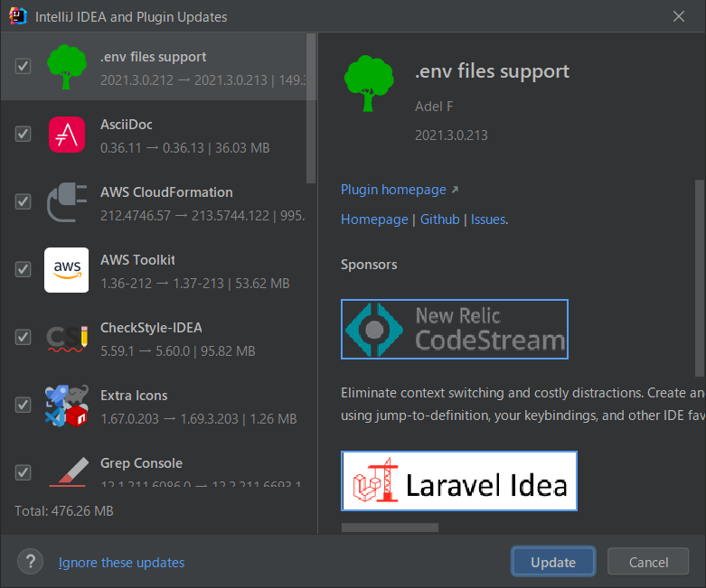Viewport: 706px width, 588px height.
Task: Uncheck the CheckStyle-IDEA checkbox
Action: pyautogui.click(x=23, y=337)
